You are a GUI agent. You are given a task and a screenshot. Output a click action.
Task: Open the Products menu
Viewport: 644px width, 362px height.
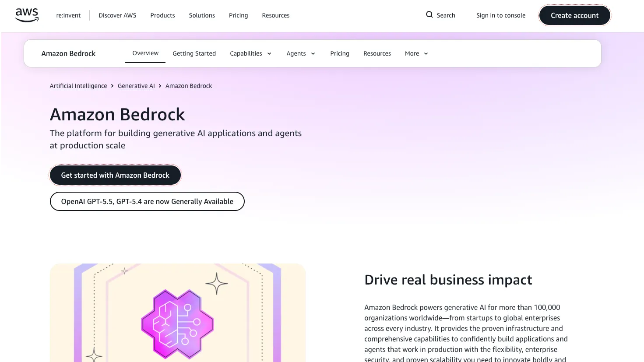click(x=162, y=15)
